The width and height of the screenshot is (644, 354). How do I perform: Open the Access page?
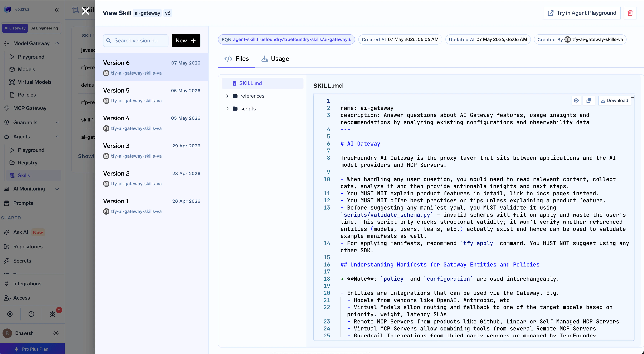pos(22,298)
